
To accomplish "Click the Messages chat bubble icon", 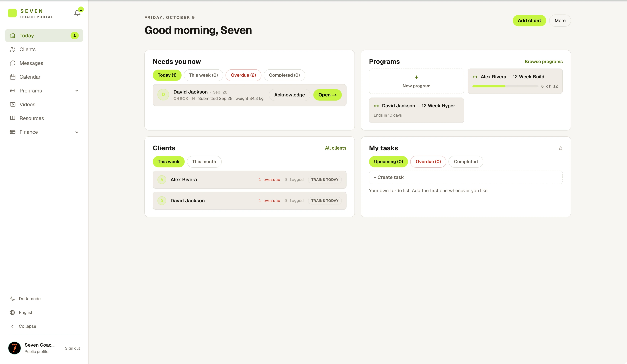I will [x=13, y=63].
